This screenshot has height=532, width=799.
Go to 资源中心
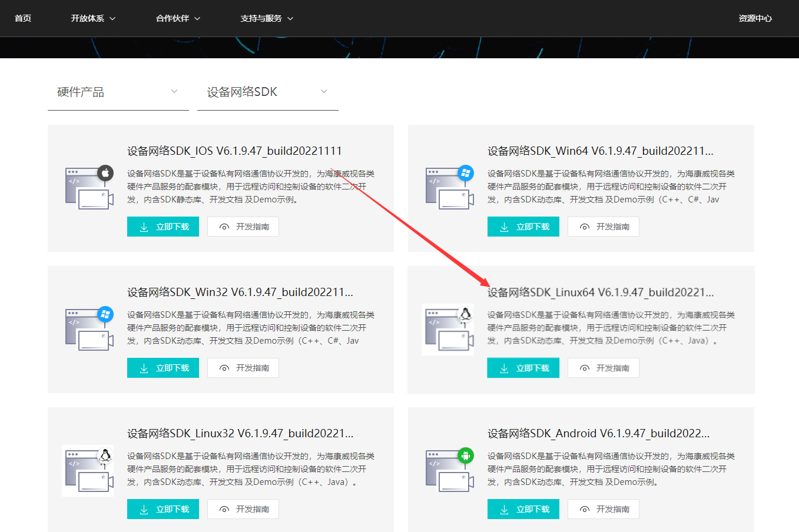click(755, 18)
